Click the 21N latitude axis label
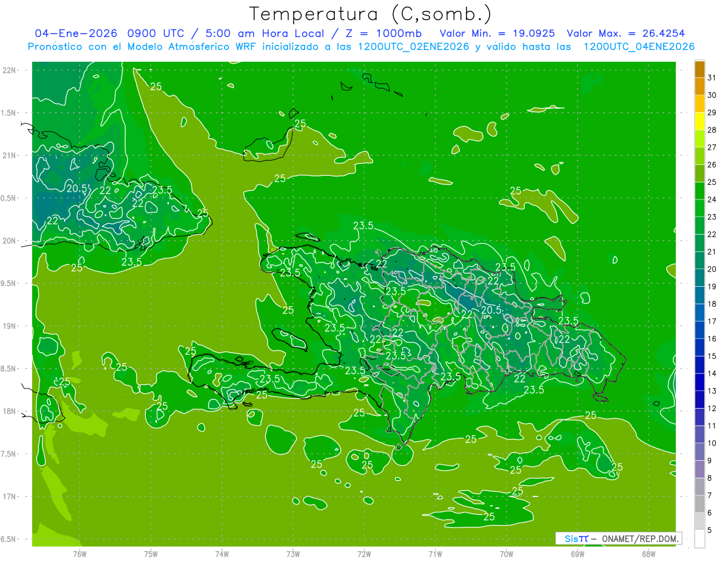Screen dimensions: 728x562 pyautogui.click(x=10, y=155)
